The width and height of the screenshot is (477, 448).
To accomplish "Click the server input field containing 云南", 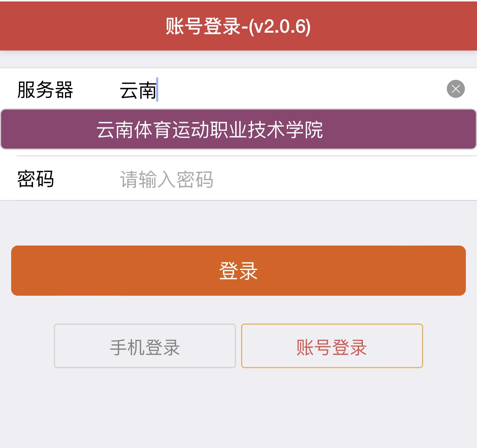I will (260, 90).
